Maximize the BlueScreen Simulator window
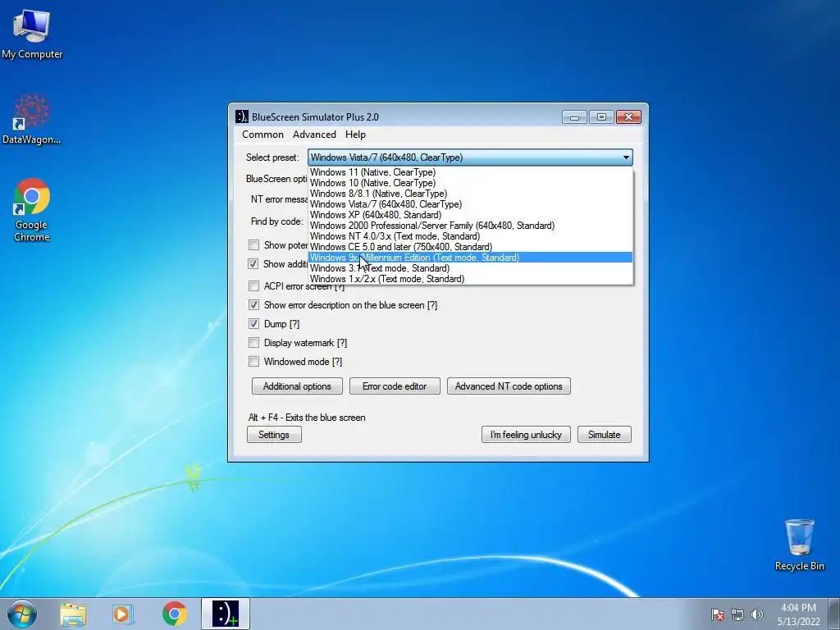 pyautogui.click(x=601, y=116)
